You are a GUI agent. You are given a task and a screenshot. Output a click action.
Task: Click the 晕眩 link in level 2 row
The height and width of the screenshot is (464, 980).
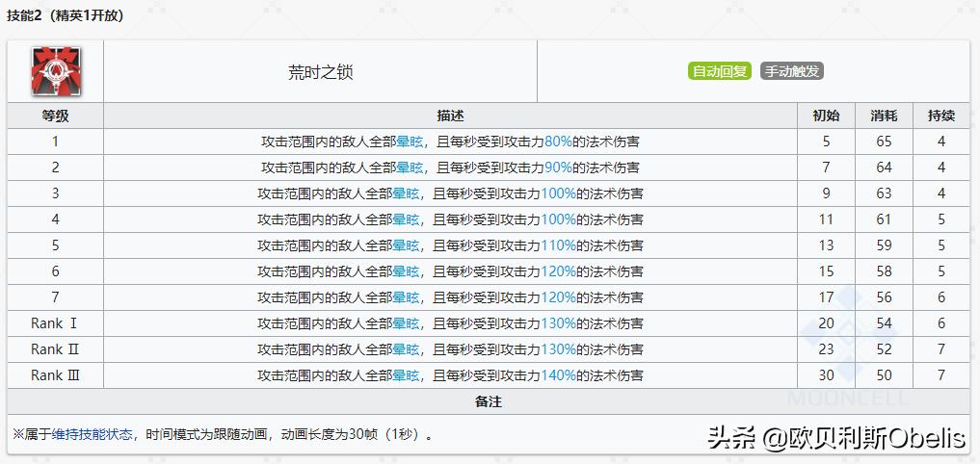pyautogui.click(x=410, y=168)
